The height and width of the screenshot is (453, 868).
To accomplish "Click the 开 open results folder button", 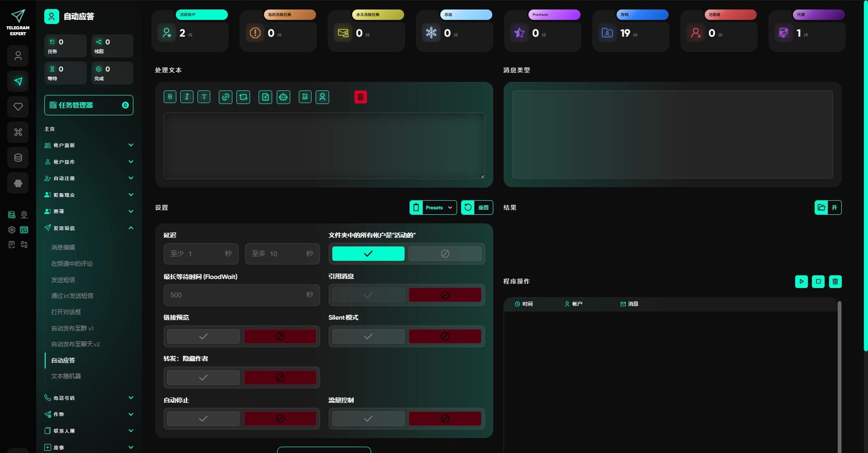I will pyautogui.click(x=828, y=208).
